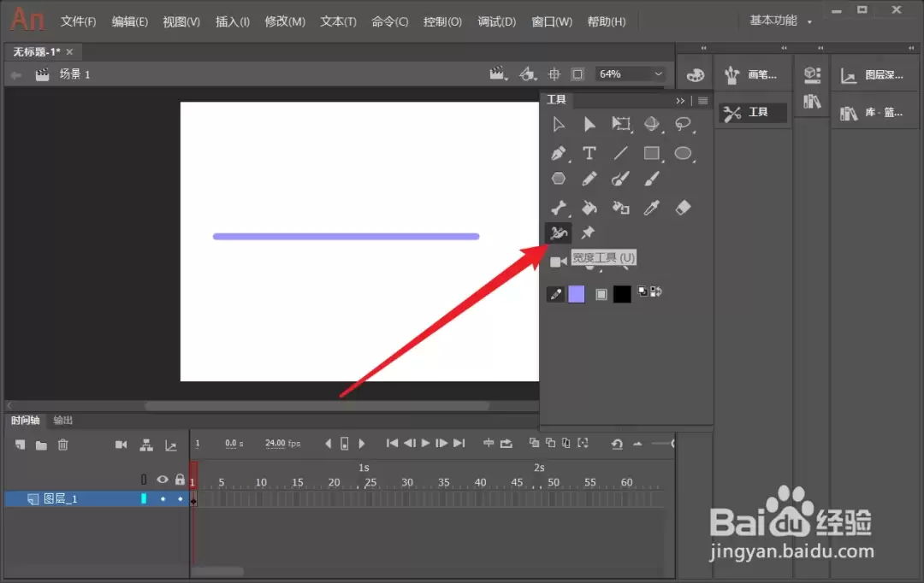Choose the Rectangle tool
This screenshot has height=583, width=924.
[x=651, y=153]
